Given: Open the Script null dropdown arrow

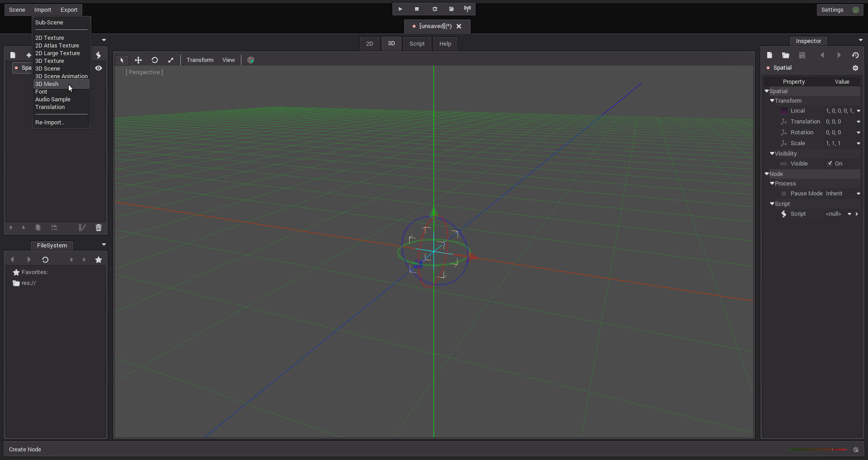Looking at the screenshot, I should click(849, 214).
